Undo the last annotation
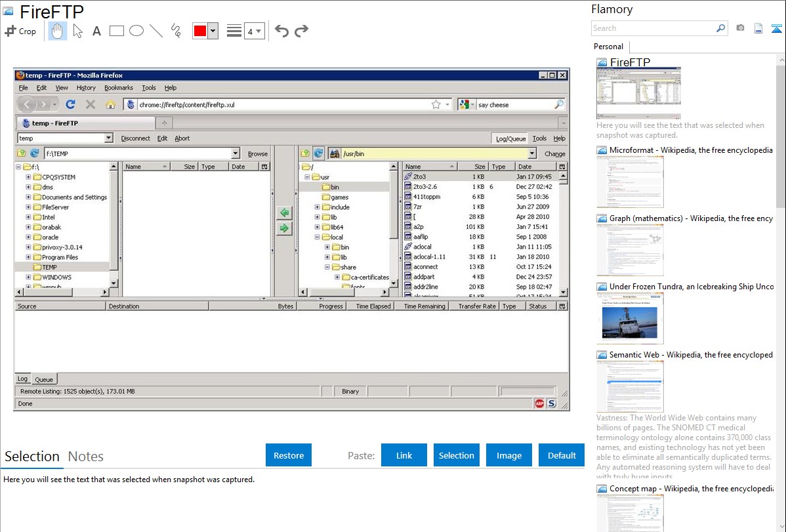Viewport: 786px width, 532px height. click(x=281, y=31)
